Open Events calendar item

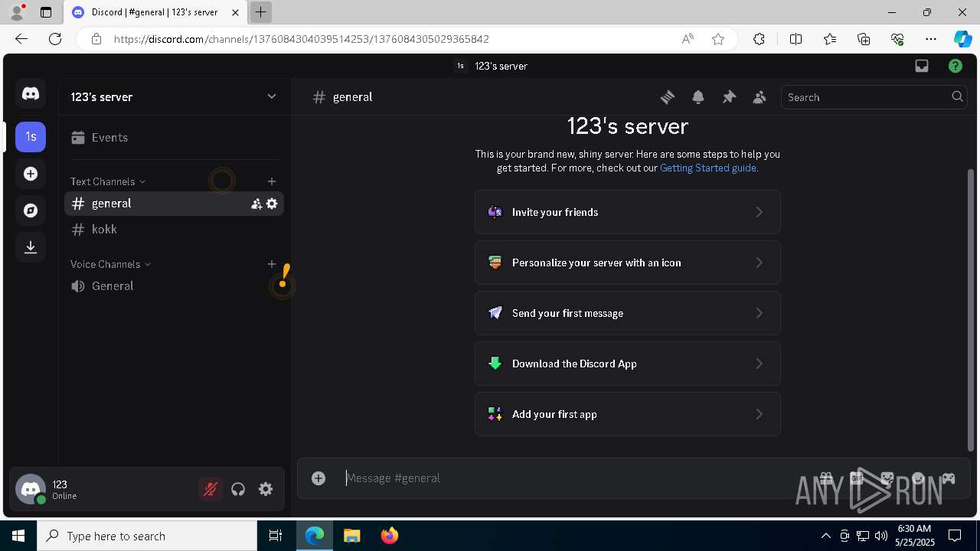175,138
